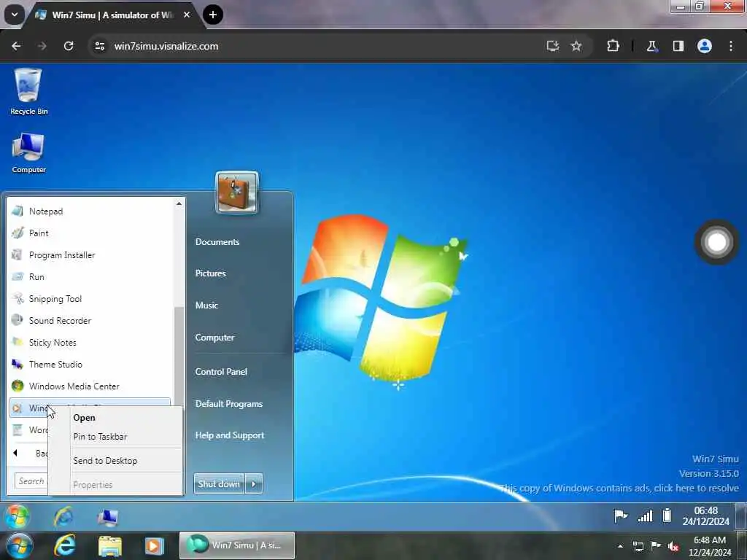Image resolution: width=747 pixels, height=560 pixels.
Task: Click the Shut down button
Action: pos(219,484)
